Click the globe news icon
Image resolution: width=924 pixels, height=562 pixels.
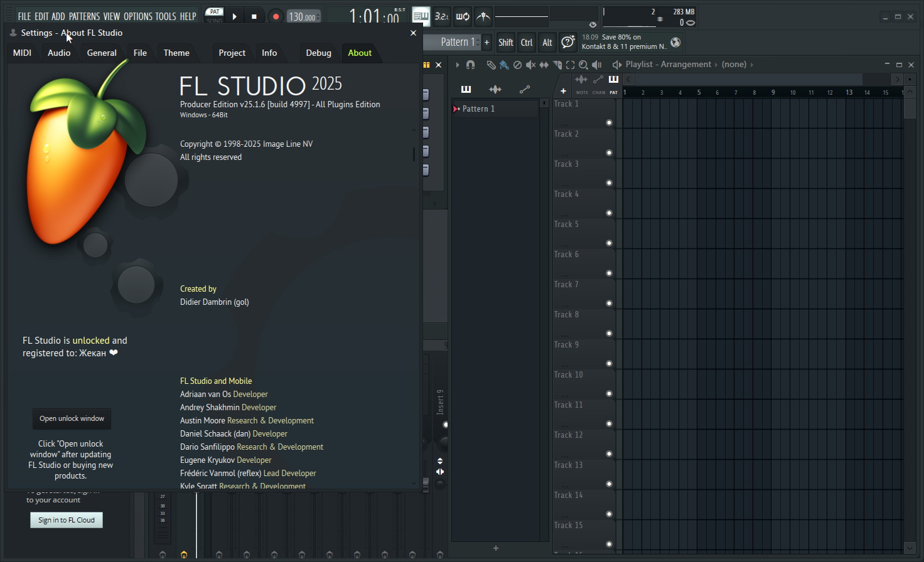tap(675, 42)
